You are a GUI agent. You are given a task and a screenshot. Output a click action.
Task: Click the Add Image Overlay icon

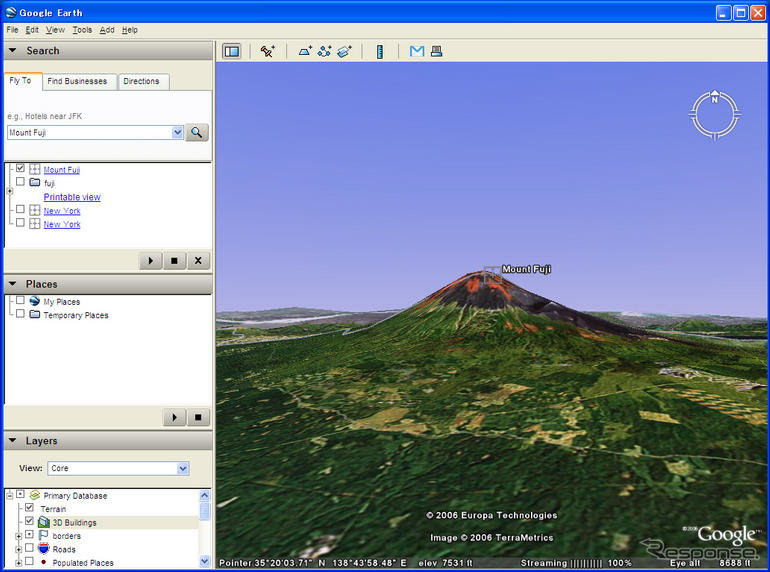[x=345, y=51]
